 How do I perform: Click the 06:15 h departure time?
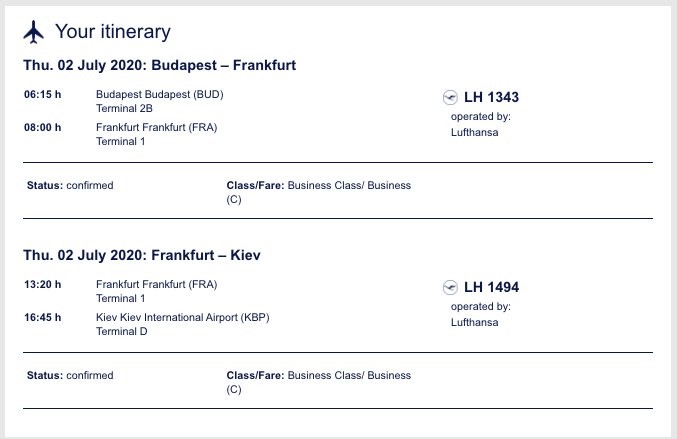42,95
